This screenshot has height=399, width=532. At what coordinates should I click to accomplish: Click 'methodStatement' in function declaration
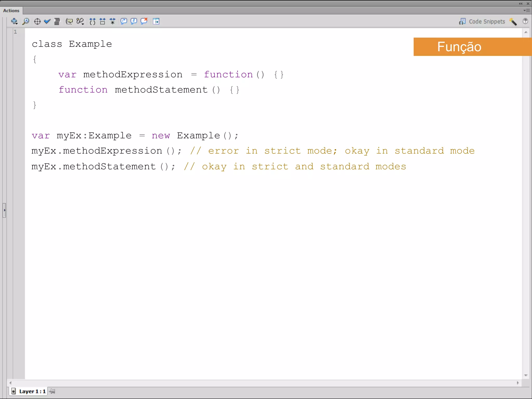click(x=161, y=90)
